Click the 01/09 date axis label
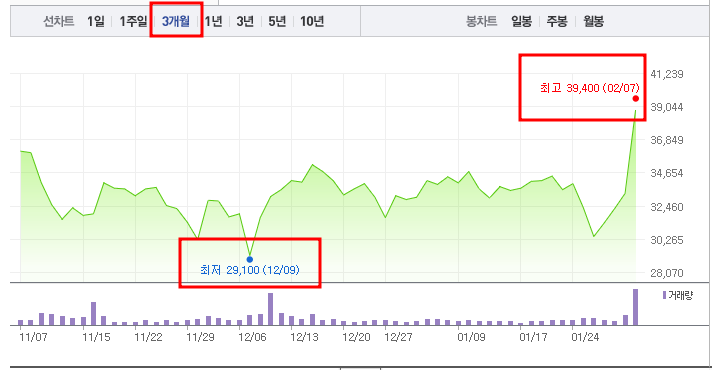The height and width of the screenshot is (370, 712). [471, 337]
